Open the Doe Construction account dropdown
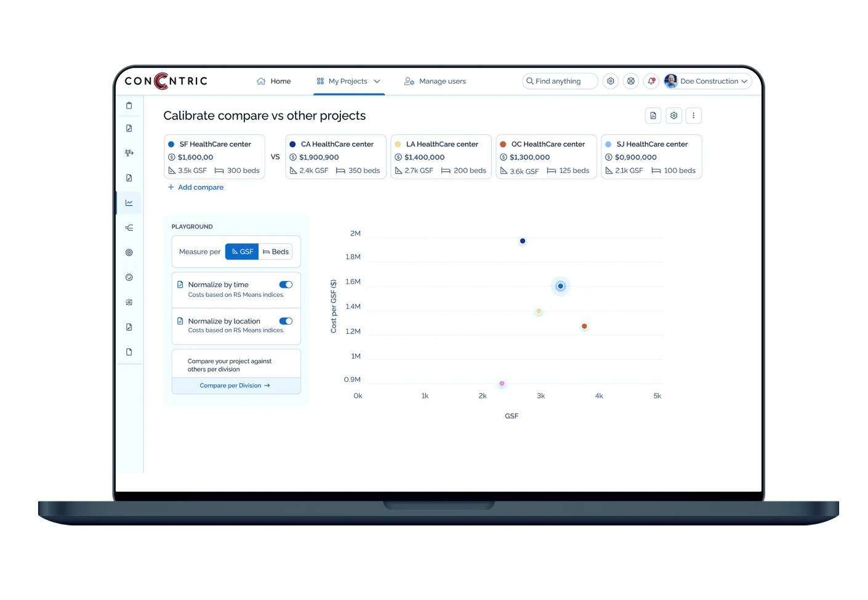 [708, 81]
